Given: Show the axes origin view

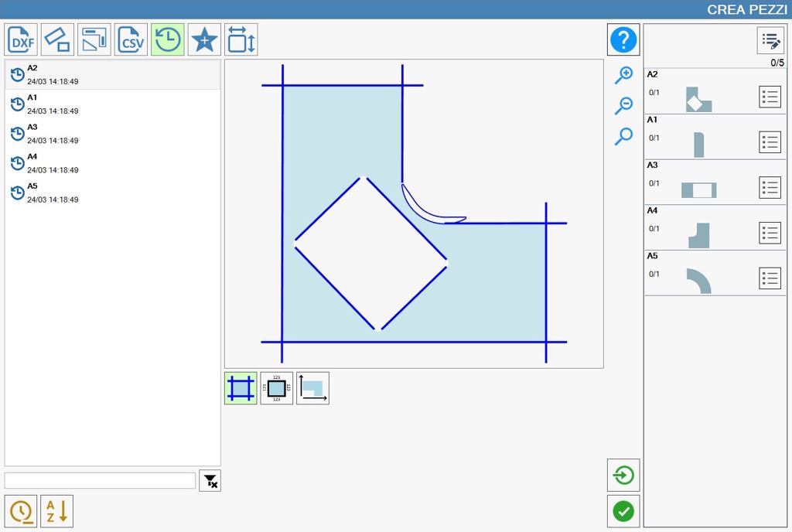Looking at the screenshot, I should [x=312, y=388].
